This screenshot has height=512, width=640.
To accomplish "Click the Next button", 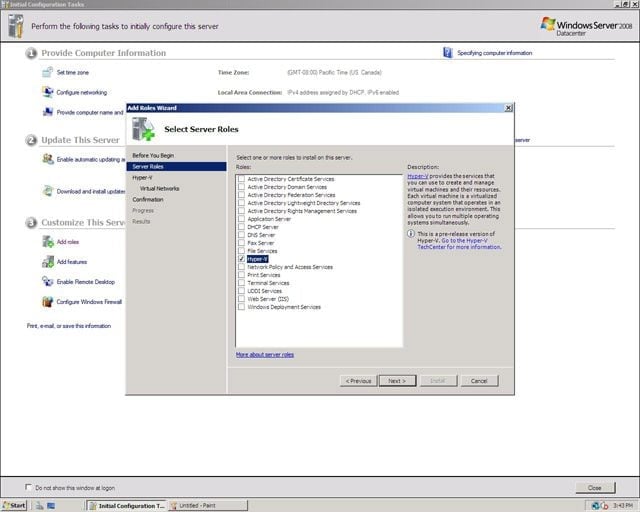I will [x=398, y=381].
